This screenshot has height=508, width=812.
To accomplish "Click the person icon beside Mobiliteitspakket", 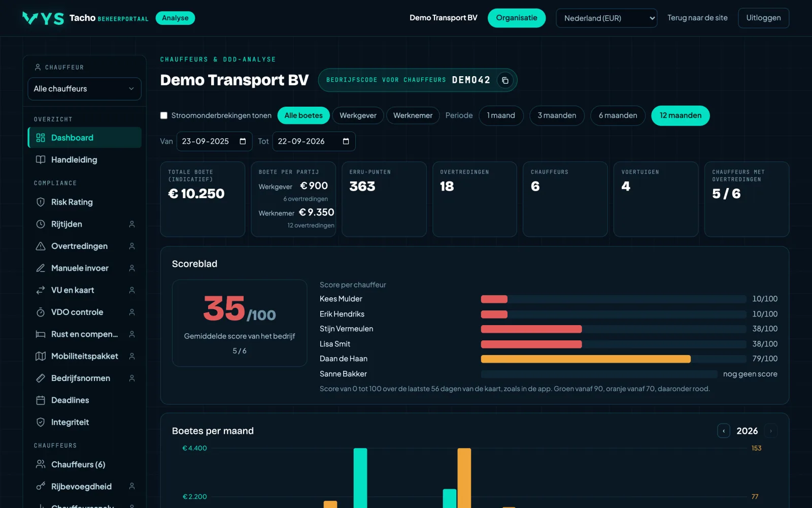I will coord(132,356).
